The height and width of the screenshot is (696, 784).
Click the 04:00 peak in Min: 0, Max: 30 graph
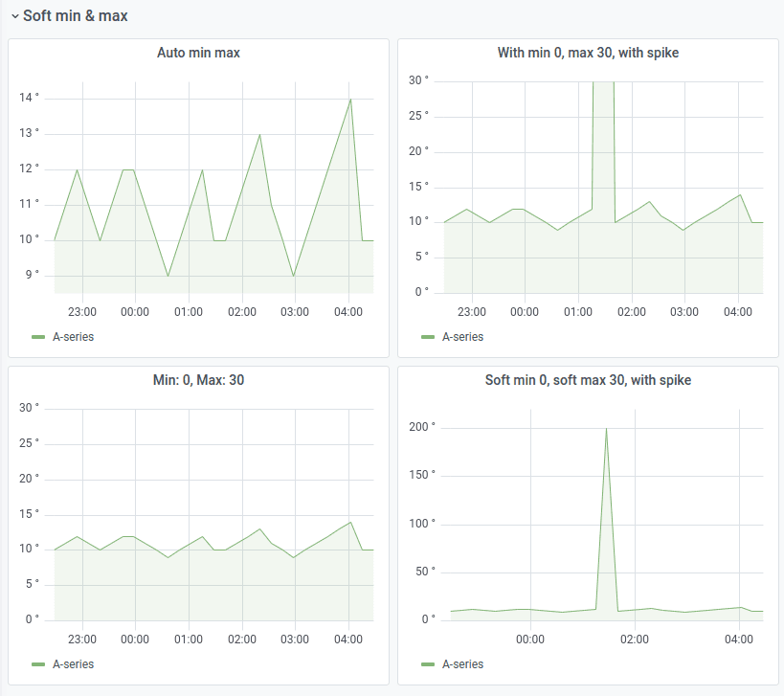tap(350, 523)
